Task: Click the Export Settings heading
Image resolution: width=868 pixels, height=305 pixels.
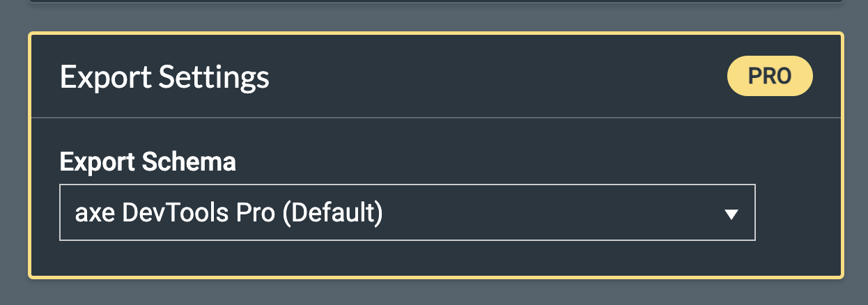Action: pyautogui.click(x=164, y=77)
